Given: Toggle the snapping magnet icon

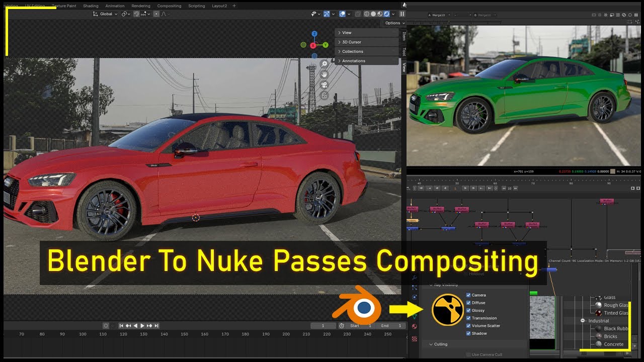Looking at the screenshot, I should pyautogui.click(x=136, y=14).
